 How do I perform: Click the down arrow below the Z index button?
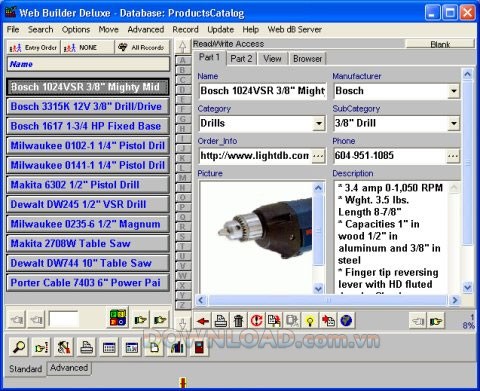pos(182,323)
